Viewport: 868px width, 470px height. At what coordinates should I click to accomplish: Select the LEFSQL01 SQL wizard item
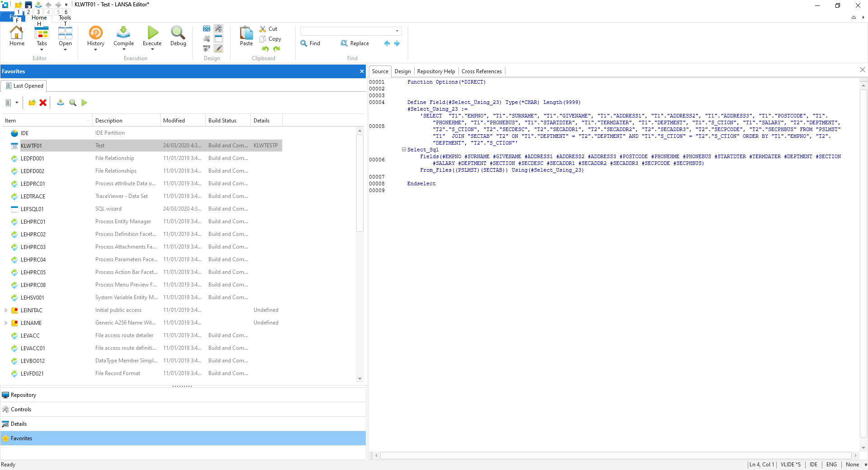[x=32, y=209]
